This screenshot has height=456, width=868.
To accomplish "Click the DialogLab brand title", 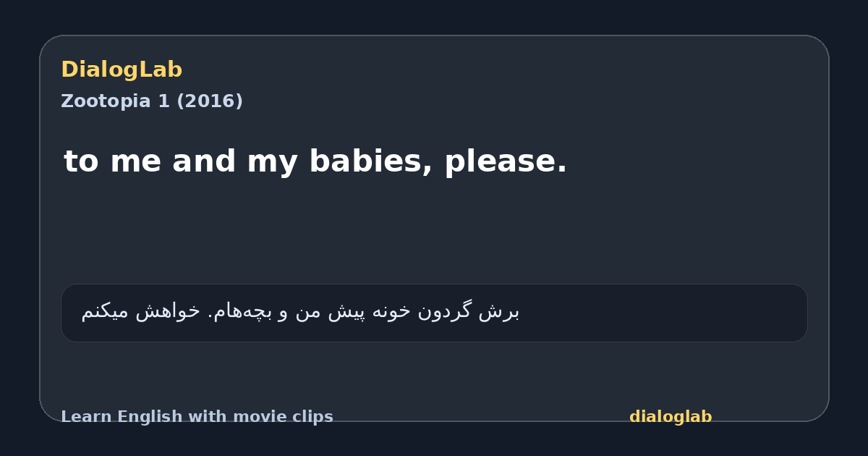I will (x=122, y=69).
